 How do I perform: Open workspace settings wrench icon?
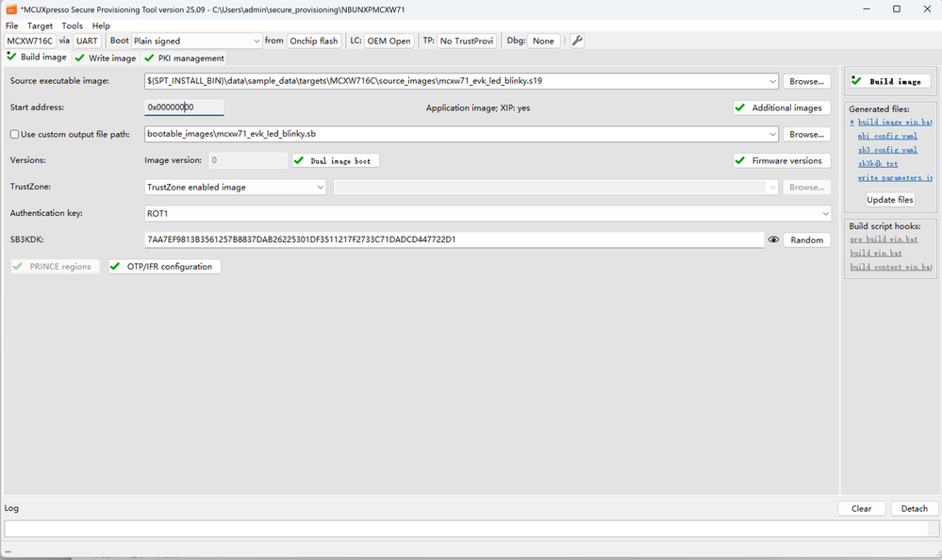(x=577, y=41)
